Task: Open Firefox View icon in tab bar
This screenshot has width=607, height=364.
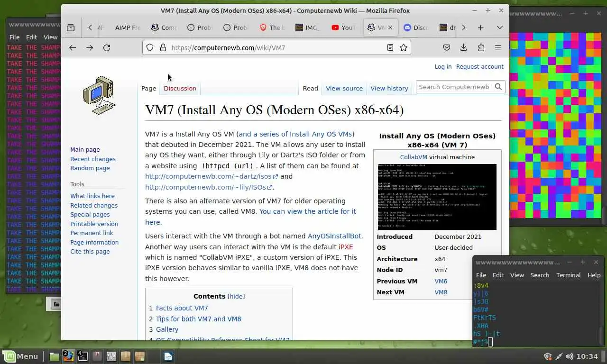Action: (x=71, y=28)
